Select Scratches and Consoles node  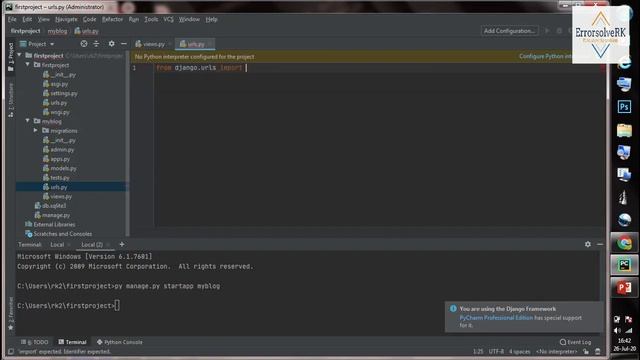(62, 234)
